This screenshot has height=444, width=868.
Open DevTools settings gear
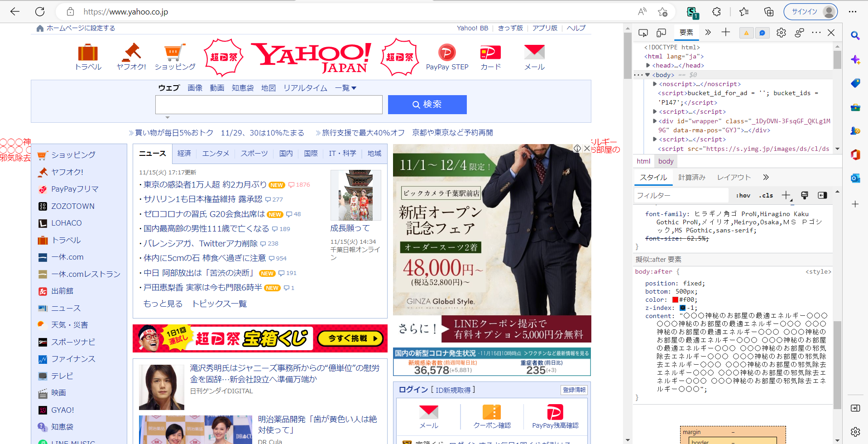781,33
